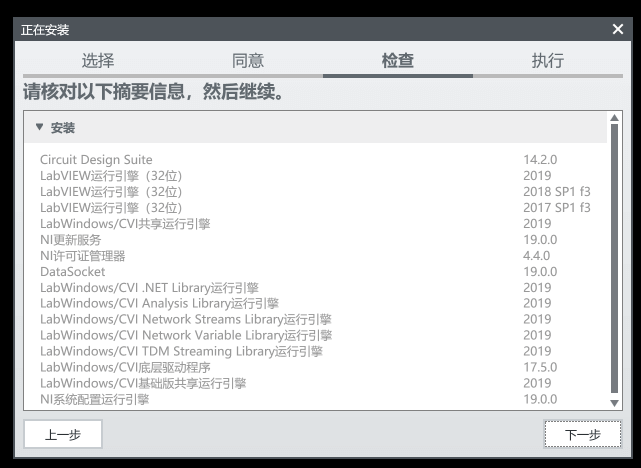Image resolution: width=641 pixels, height=468 pixels.
Task: Select LabWindows/CVI TDM Streaming Library运行引擎
Action: (x=315, y=351)
